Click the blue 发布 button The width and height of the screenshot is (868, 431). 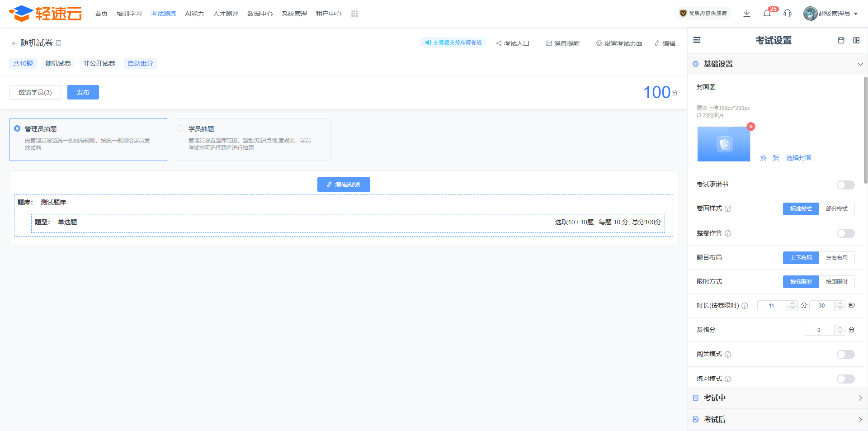pyautogui.click(x=83, y=92)
